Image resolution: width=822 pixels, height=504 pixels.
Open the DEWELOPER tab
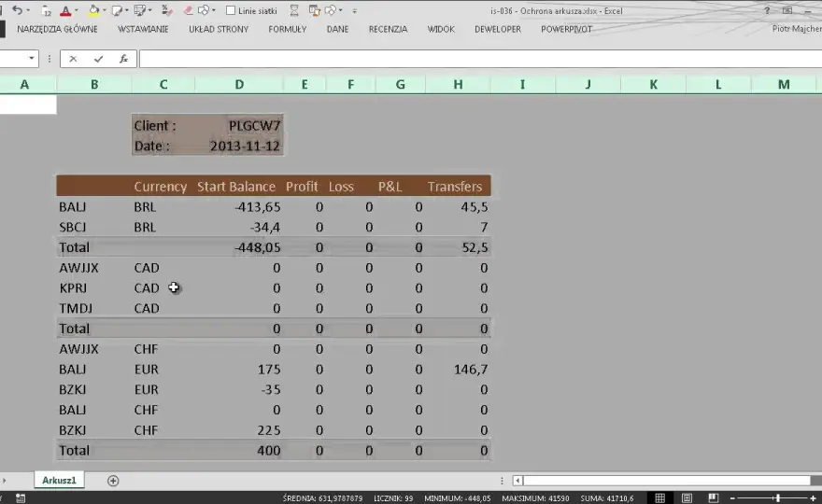click(x=498, y=29)
